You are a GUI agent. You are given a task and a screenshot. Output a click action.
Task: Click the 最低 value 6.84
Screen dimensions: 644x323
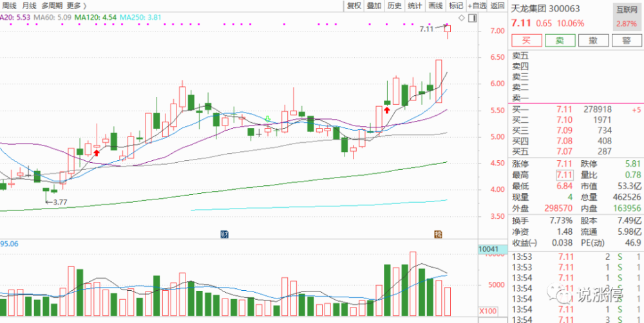(x=564, y=187)
